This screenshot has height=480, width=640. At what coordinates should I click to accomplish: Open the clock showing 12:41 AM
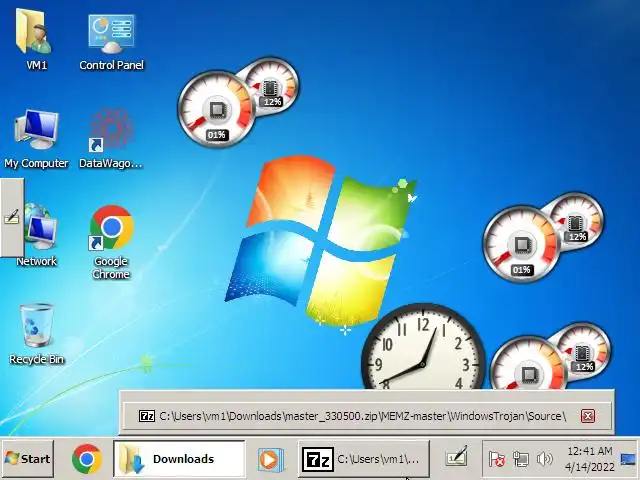590,459
